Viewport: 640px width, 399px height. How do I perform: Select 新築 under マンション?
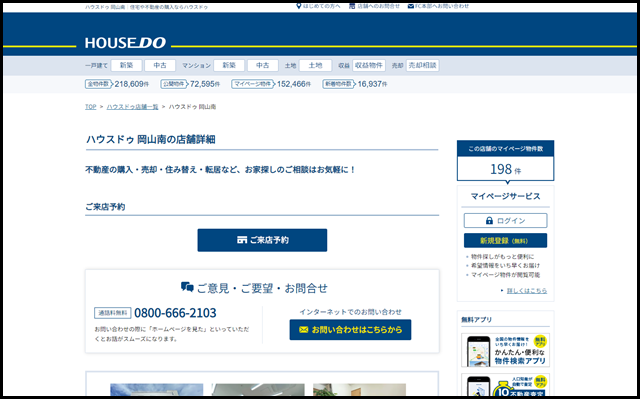coord(229,65)
